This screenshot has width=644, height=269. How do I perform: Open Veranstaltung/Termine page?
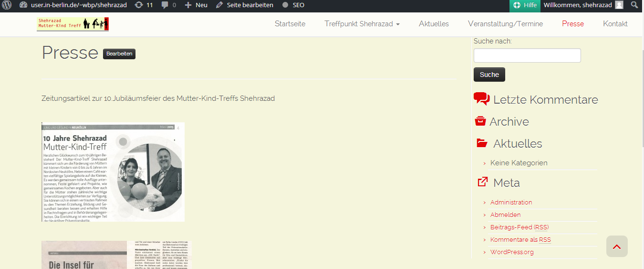coord(506,24)
